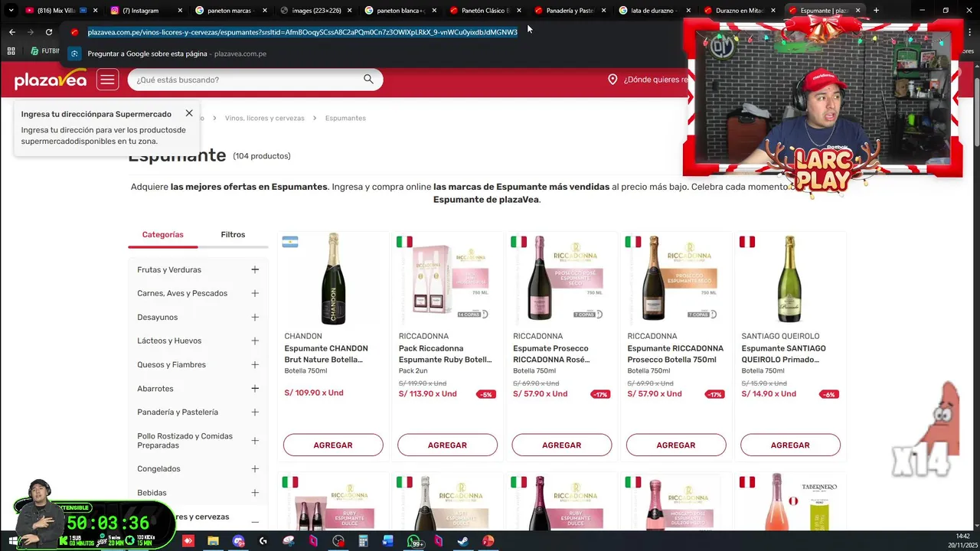Open Logitech G Hub from taskbar
980x551 pixels.
click(x=263, y=541)
